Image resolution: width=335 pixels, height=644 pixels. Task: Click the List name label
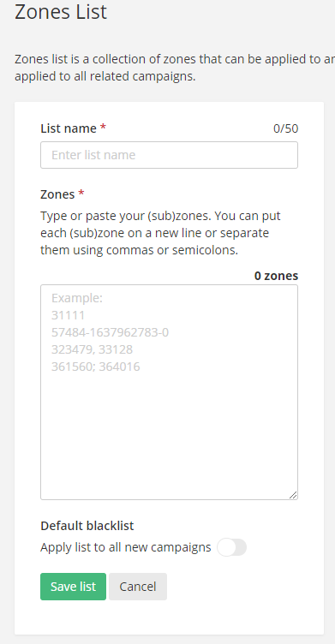pos(69,128)
